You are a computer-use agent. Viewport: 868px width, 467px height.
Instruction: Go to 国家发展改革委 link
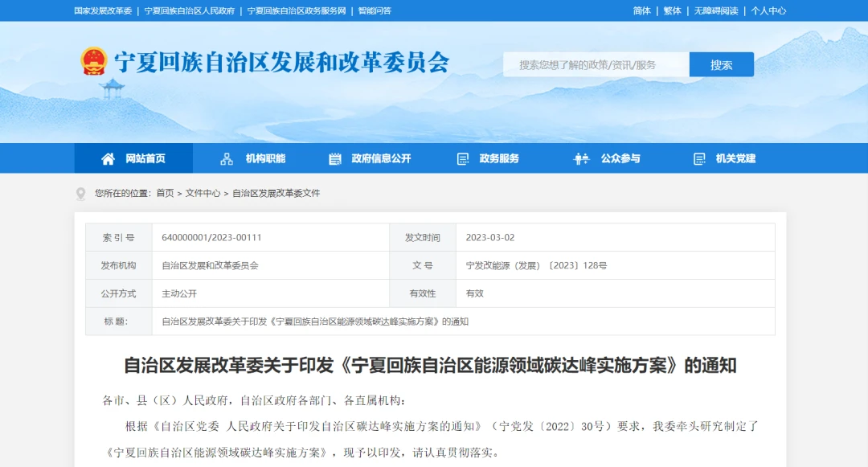point(103,11)
